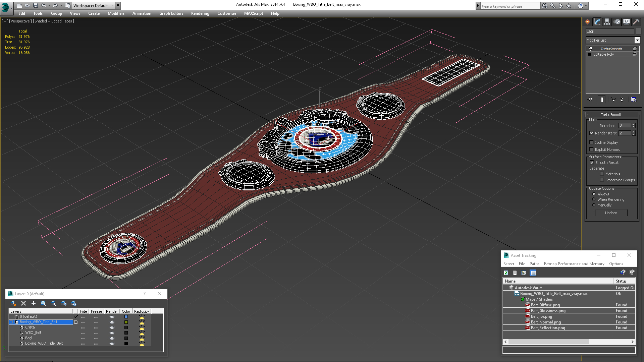Screen dimensions: 644x362
Task: Open Paths menu in Asset Tracking
Action: point(534,264)
